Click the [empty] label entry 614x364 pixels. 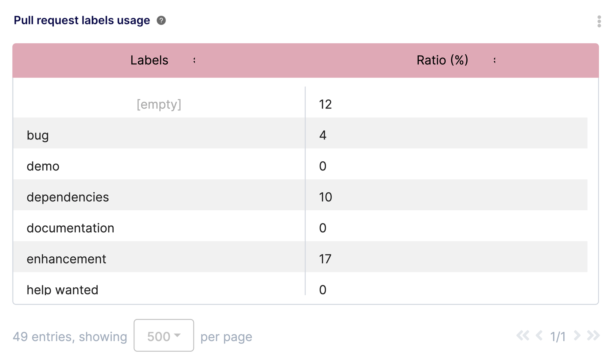pyautogui.click(x=159, y=104)
